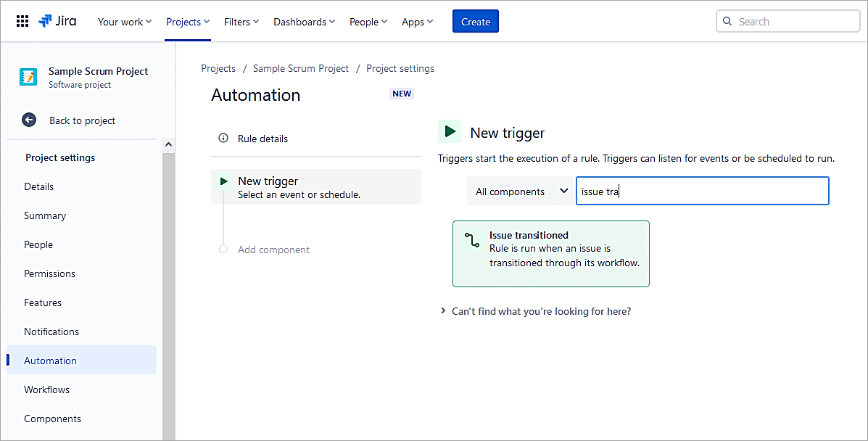Click the Jira logo
The width and height of the screenshot is (868, 441).
(57, 21)
